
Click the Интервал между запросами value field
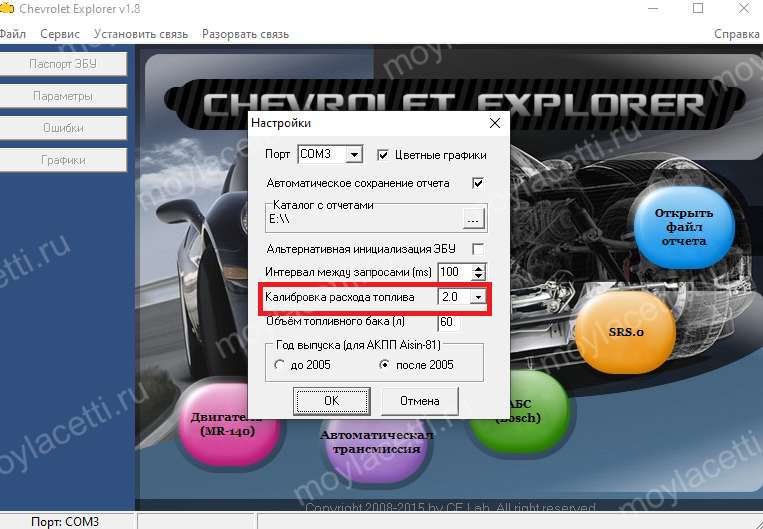(x=454, y=272)
